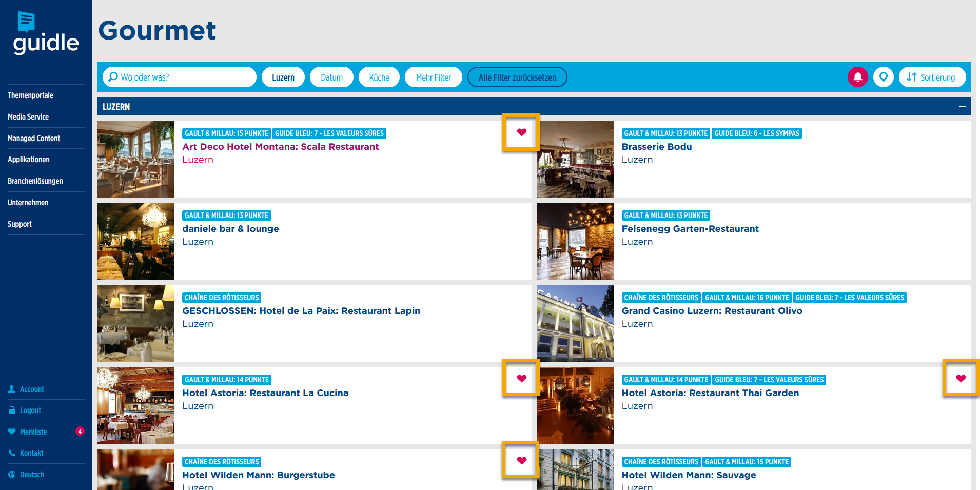Viewport: 980px width, 490px height.
Task: Toggle heart on Restaurant Thai Garden card
Action: pyautogui.click(x=961, y=379)
